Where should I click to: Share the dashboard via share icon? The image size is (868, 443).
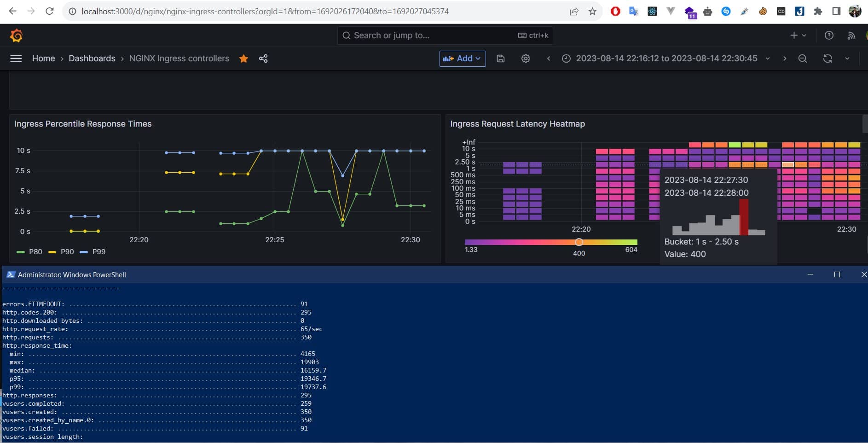tap(263, 58)
